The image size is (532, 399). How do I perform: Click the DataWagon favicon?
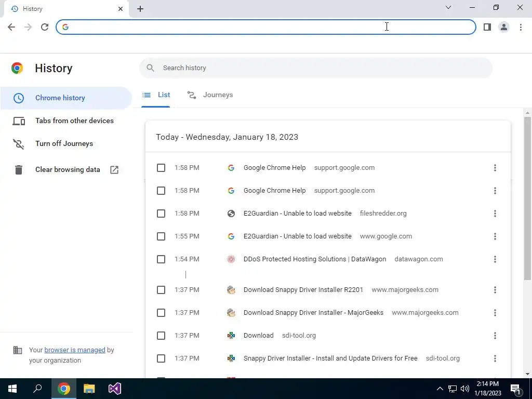pyautogui.click(x=231, y=259)
